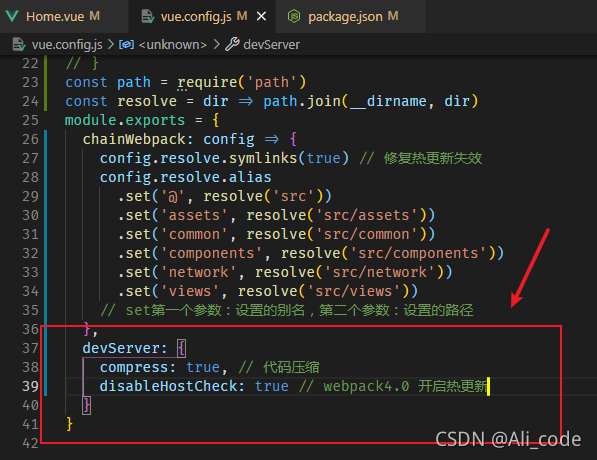Screen dimensions: 597x460
Task: Click 'config.resolve.alias' on line 28
Action: tap(185, 177)
